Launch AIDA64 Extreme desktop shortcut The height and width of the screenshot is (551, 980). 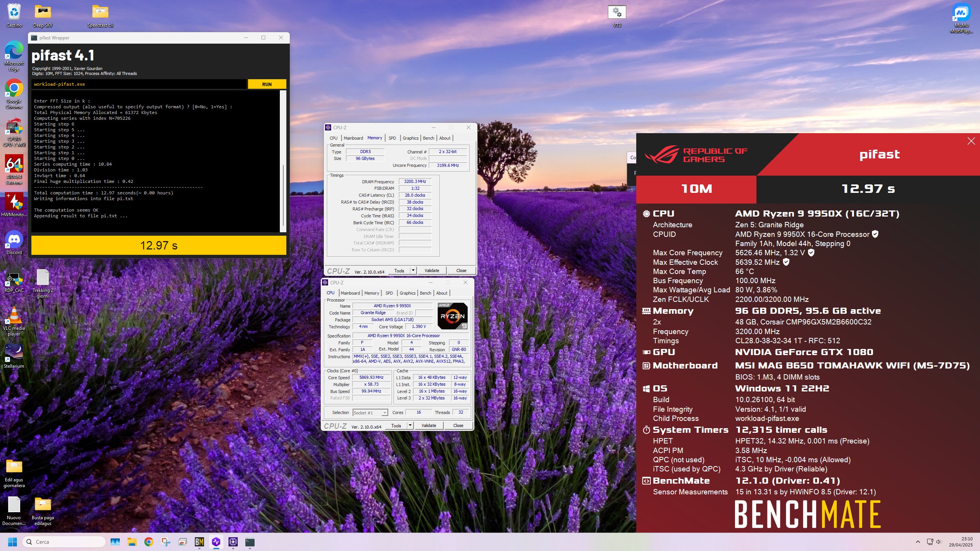14,170
